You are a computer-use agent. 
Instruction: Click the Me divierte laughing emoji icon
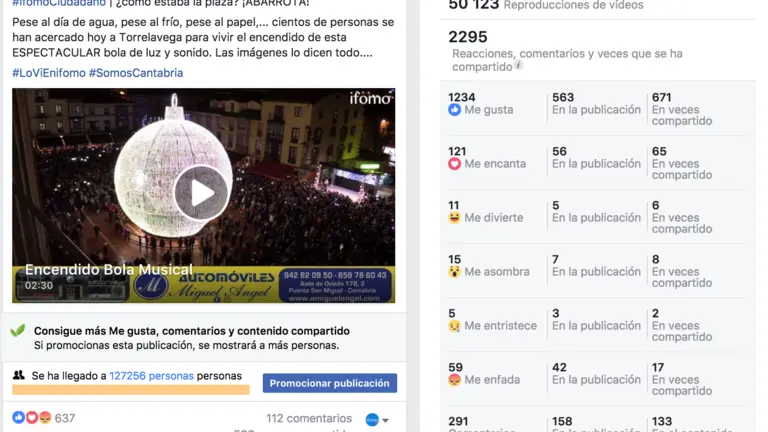pos(455,217)
